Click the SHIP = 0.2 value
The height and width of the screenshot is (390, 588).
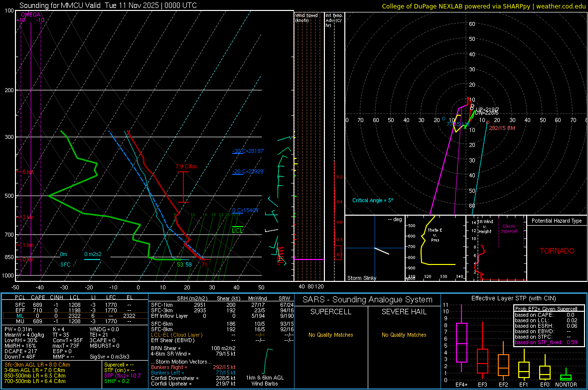[x=117, y=381]
